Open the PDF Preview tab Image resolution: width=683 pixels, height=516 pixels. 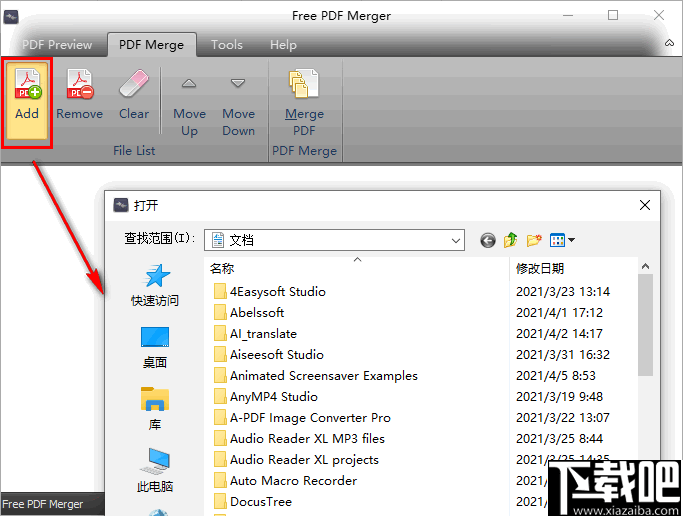click(57, 44)
